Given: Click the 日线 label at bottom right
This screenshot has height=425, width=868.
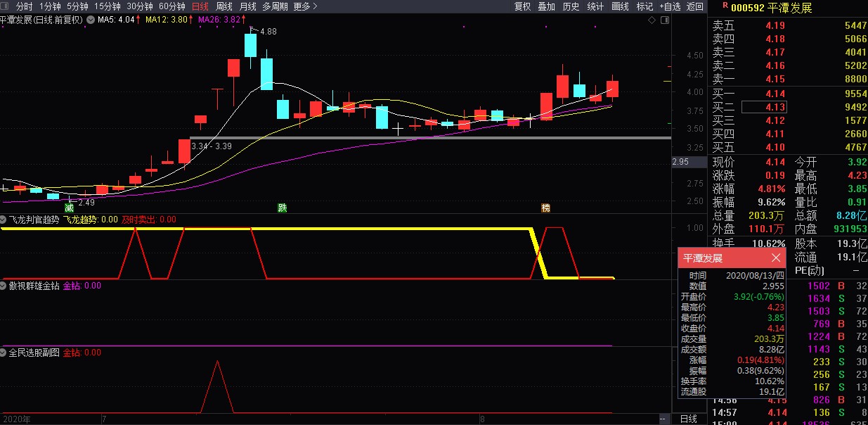Looking at the screenshot, I should [x=688, y=419].
